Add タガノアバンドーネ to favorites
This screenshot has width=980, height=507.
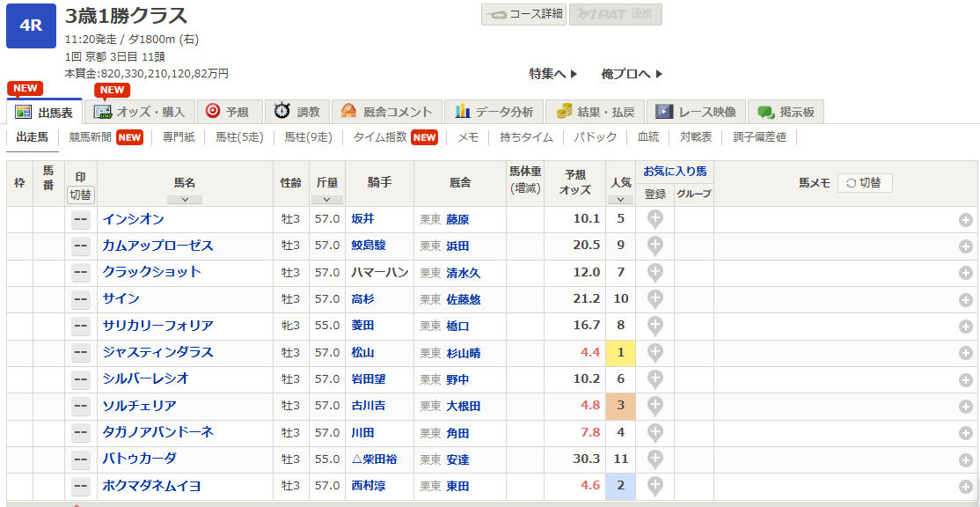pyautogui.click(x=655, y=432)
